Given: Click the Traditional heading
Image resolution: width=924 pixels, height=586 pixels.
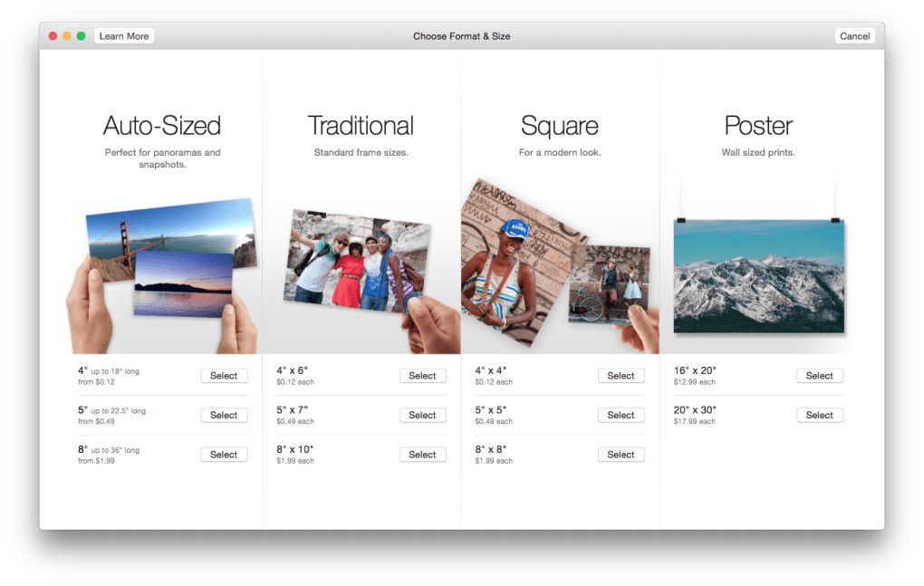Looking at the screenshot, I should click(x=361, y=126).
